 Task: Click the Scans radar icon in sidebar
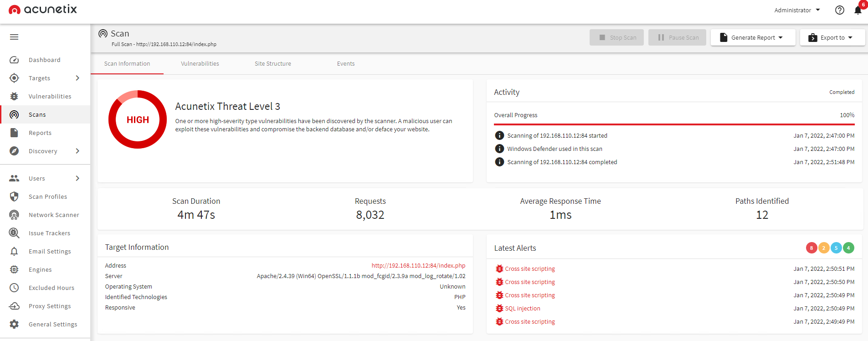pos(14,114)
